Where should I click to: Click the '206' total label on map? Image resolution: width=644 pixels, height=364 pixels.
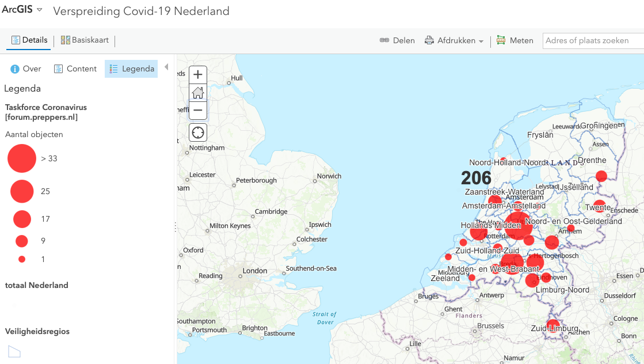[x=476, y=179]
